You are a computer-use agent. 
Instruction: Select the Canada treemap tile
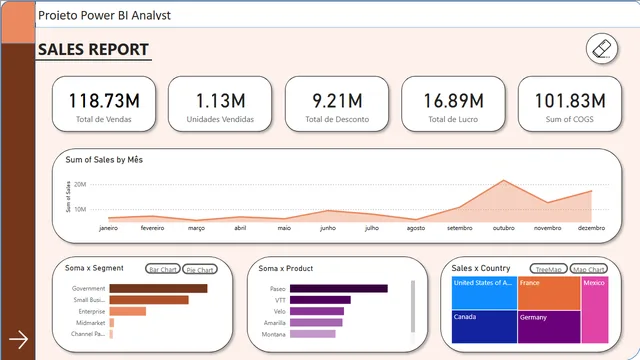point(484,327)
